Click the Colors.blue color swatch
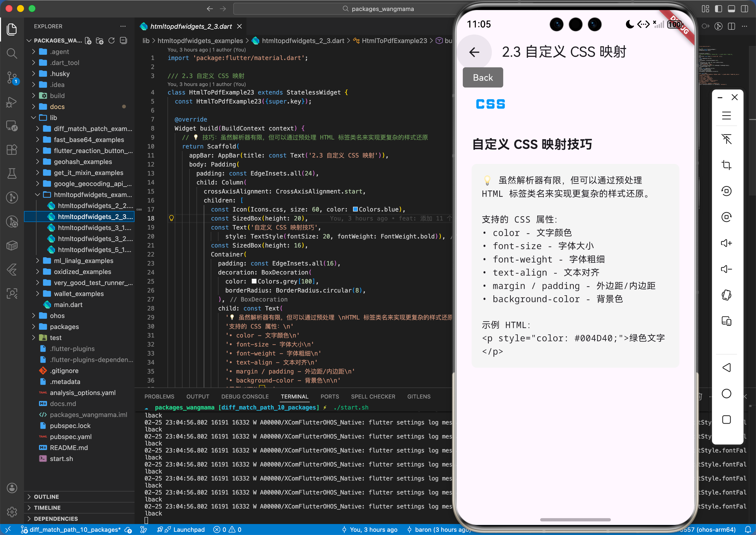This screenshot has width=756, height=535. tap(355, 209)
